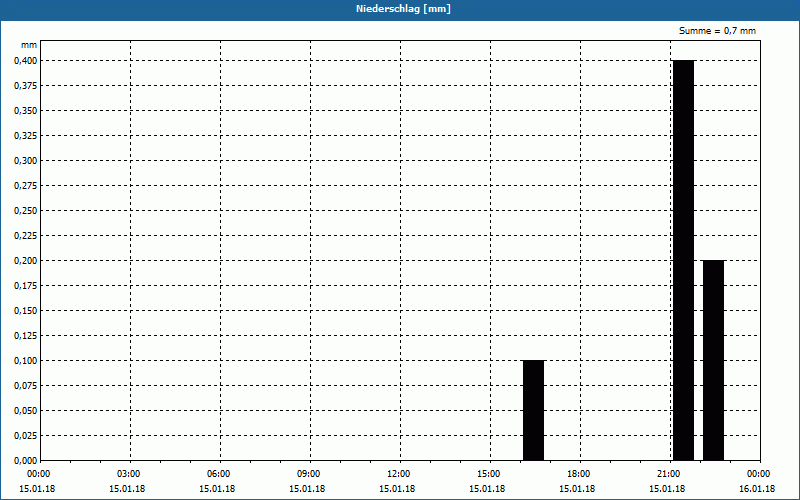Click the 0,350 y-axis value

pos(26,111)
